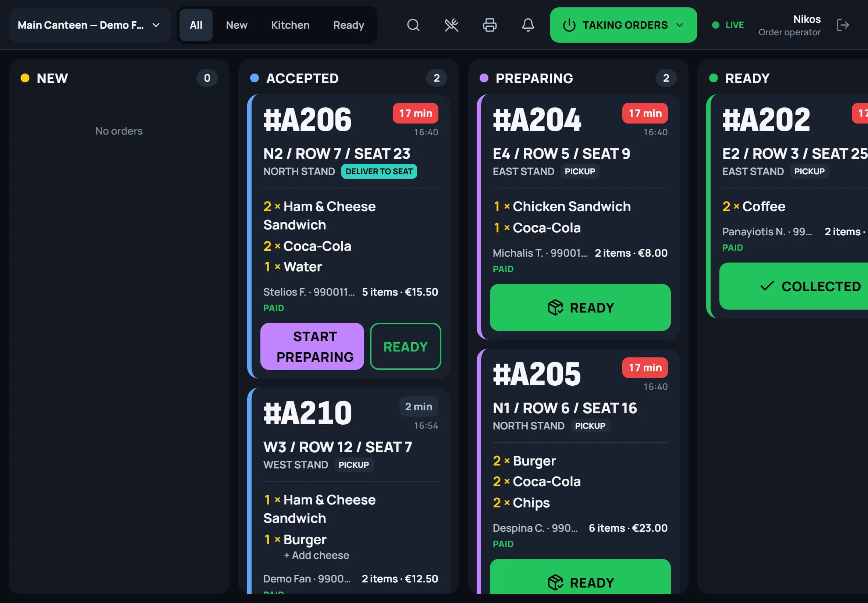868x603 pixels.
Task: Click box icon on A204 Ready button
Action: pyautogui.click(x=555, y=307)
